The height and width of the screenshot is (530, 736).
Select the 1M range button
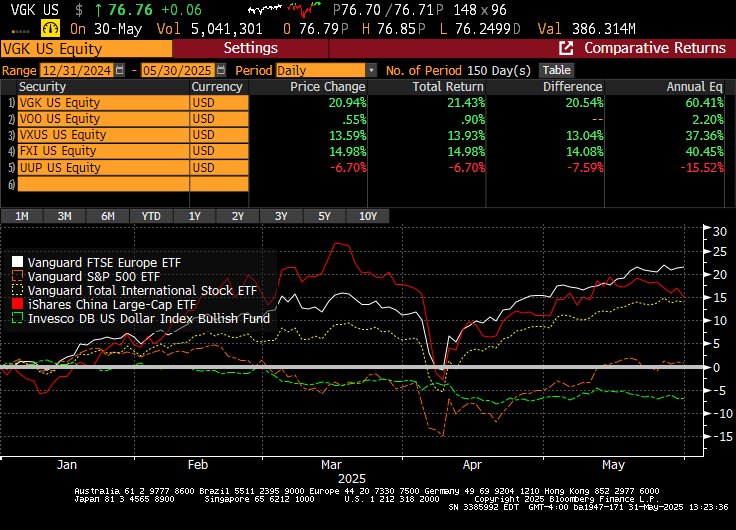[x=22, y=216]
